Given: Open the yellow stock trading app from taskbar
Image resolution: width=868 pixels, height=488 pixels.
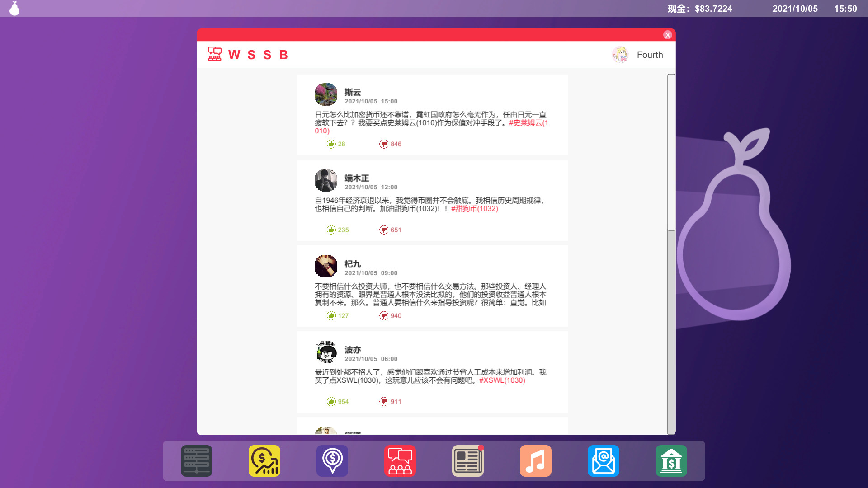Looking at the screenshot, I should (264, 461).
